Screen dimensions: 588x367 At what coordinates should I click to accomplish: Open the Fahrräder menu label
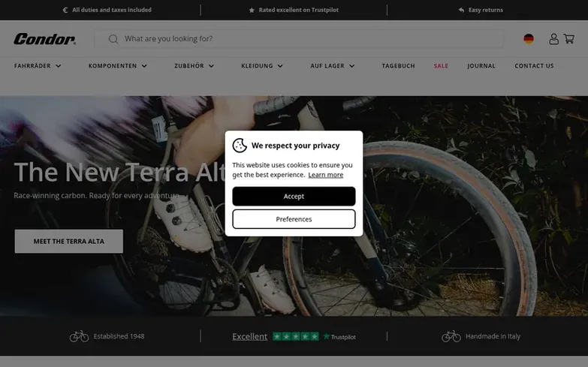point(32,66)
